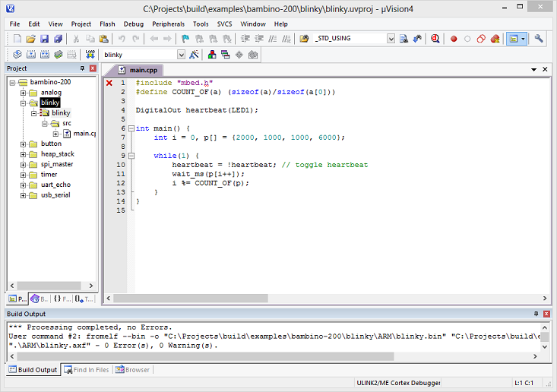Expand the heap_stack project folder
This screenshot has width=557, height=392.
click(x=23, y=154)
